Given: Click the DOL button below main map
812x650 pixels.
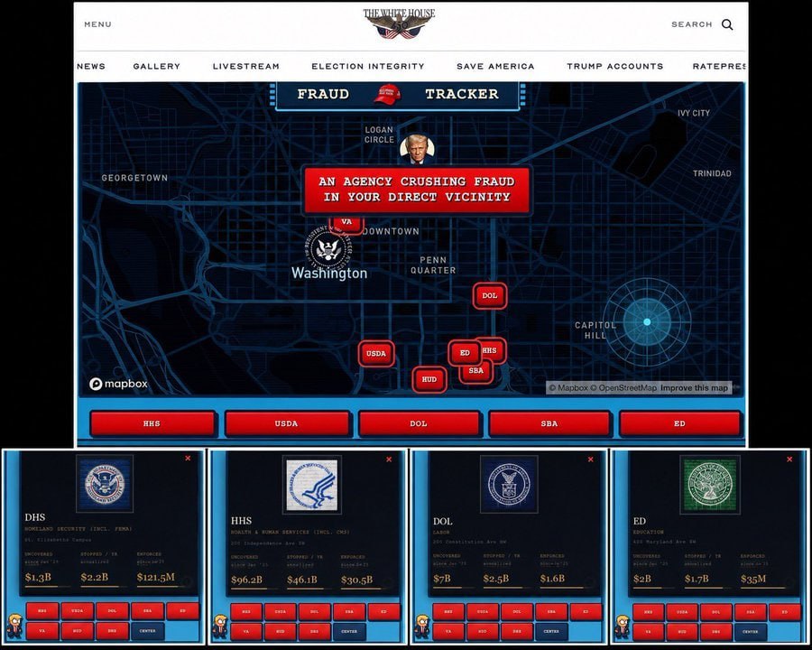Looking at the screenshot, I should [419, 423].
